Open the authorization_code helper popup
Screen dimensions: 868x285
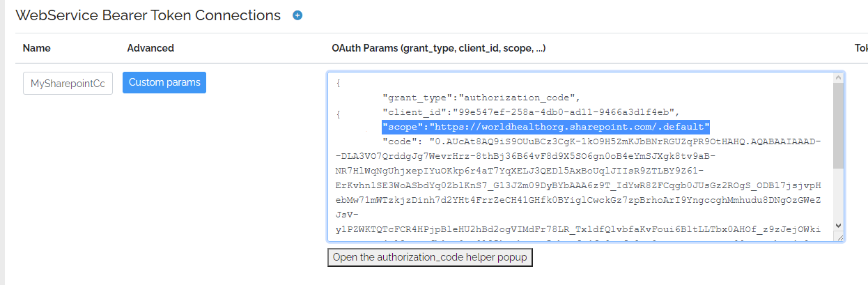(x=429, y=257)
